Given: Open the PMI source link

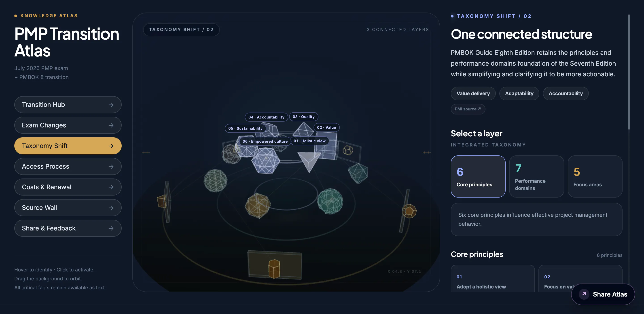Looking at the screenshot, I should click(x=468, y=109).
